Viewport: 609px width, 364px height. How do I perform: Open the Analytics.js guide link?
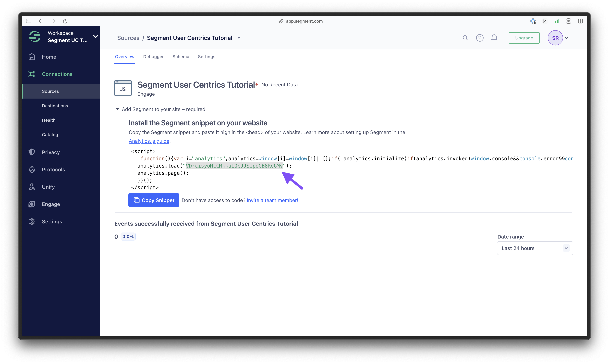tap(149, 141)
